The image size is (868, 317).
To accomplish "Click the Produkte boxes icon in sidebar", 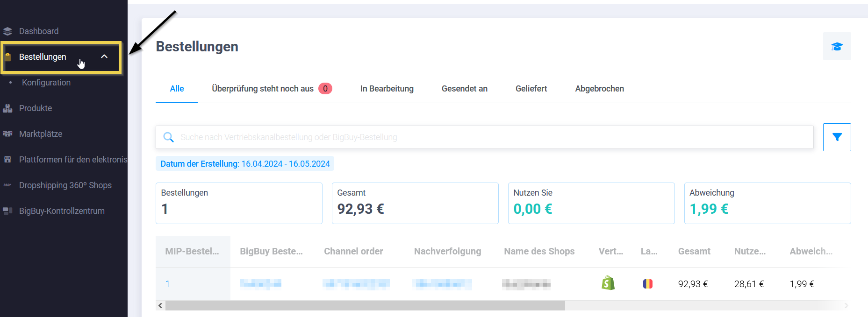I will (7, 108).
